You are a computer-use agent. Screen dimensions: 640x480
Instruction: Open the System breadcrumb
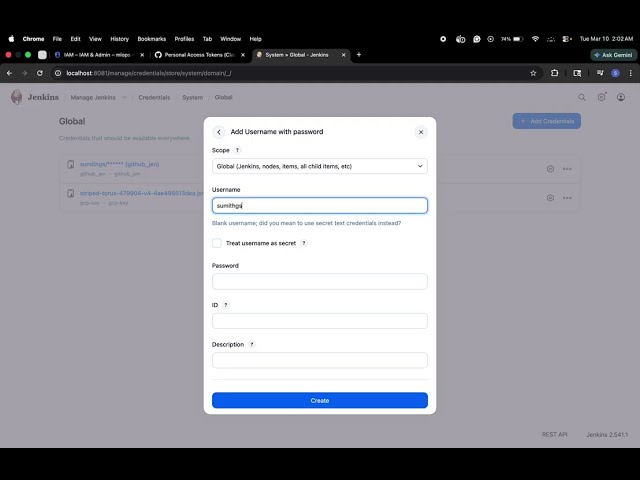click(192, 98)
